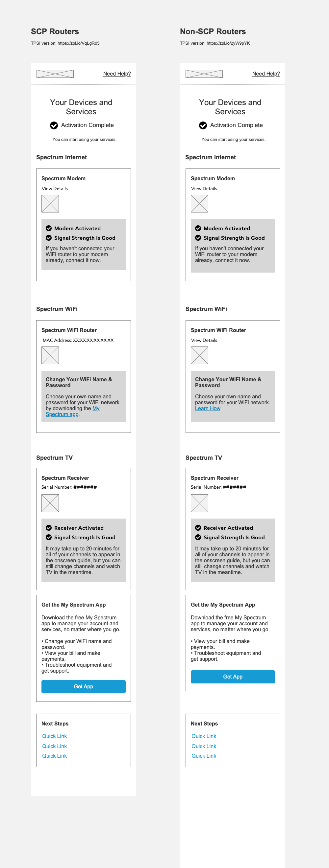
Task: Click Activation Complete checkmark icon in SCP column
Action: [54, 125]
